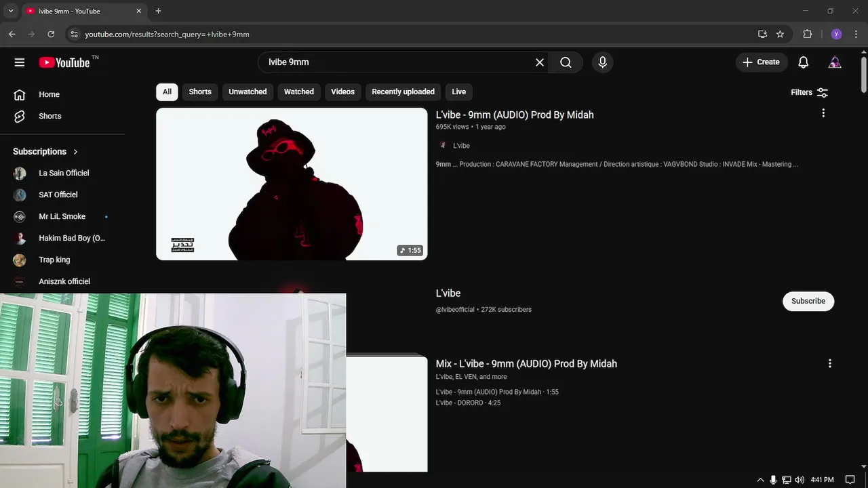Image resolution: width=868 pixels, height=488 pixels.
Task: Click the Create button
Action: [x=762, y=62]
